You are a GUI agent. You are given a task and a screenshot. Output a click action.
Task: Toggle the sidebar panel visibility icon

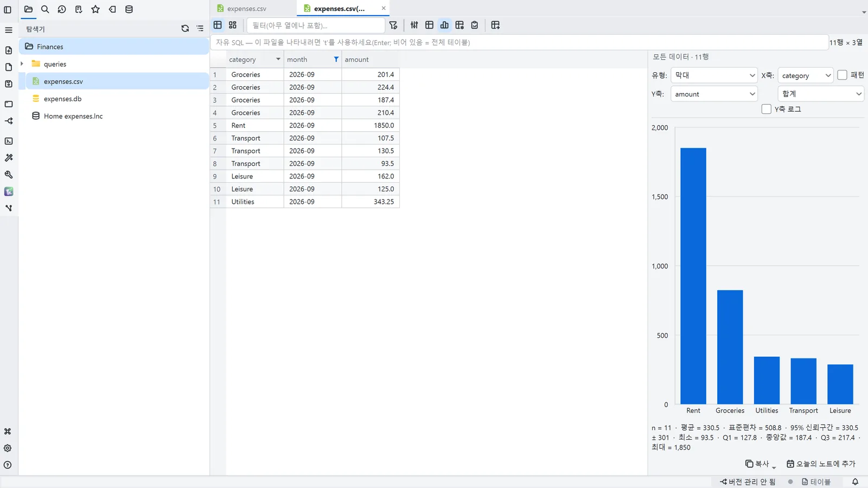(x=8, y=9)
